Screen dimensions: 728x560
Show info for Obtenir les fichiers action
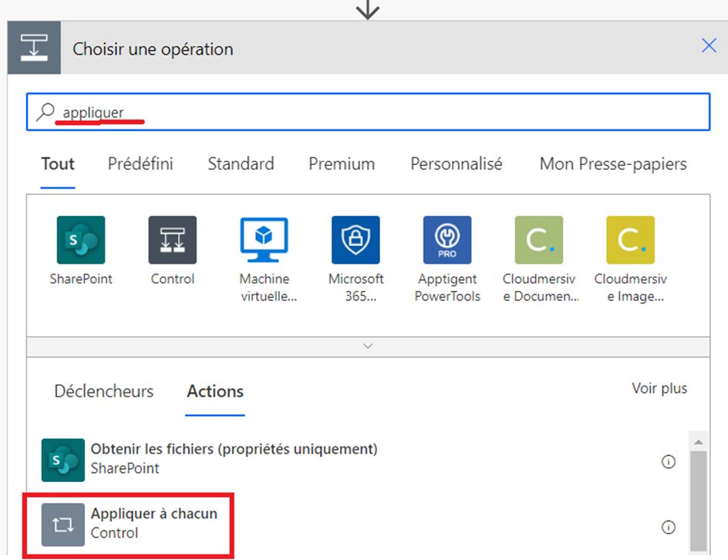point(668,461)
